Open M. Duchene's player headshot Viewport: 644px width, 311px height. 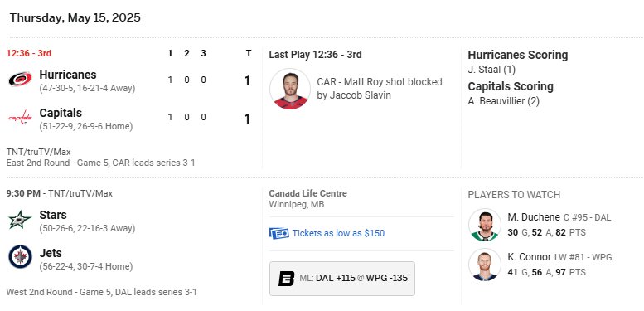coord(485,225)
